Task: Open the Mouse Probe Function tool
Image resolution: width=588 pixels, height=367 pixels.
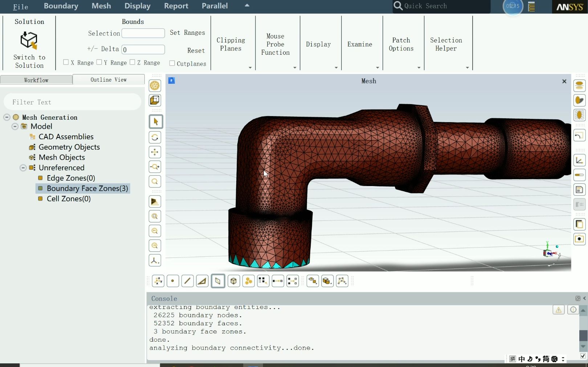Action: pos(275,44)
